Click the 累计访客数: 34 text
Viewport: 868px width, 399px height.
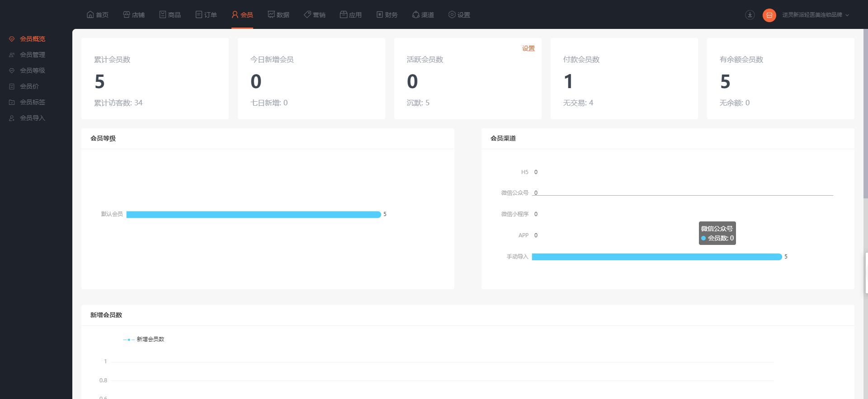[118, 103]
